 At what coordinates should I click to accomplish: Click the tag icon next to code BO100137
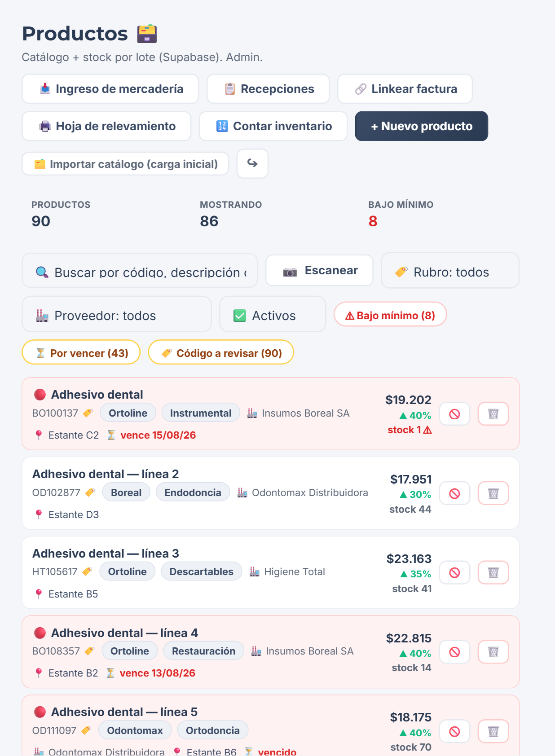coord(88,413)
